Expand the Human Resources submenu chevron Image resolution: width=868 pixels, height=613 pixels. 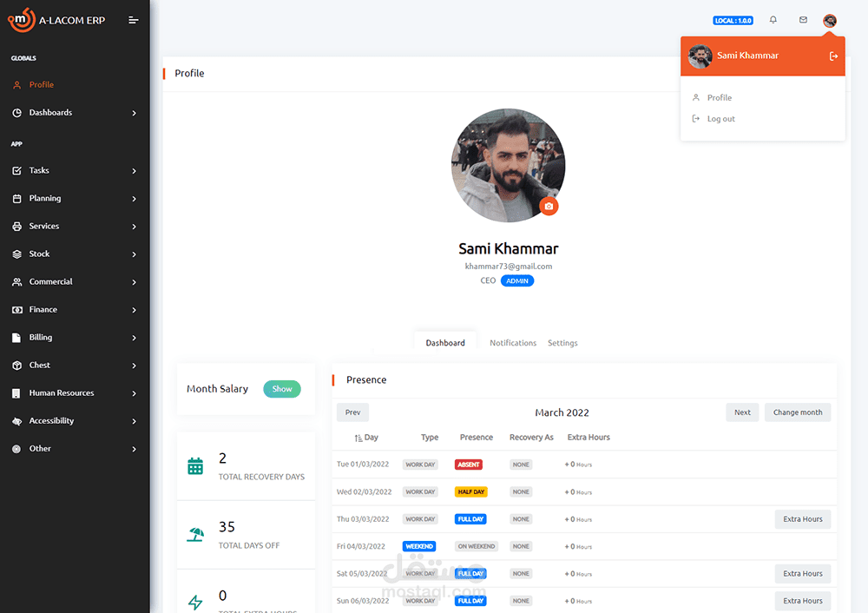pyautogui.click(x=134, y=393)
